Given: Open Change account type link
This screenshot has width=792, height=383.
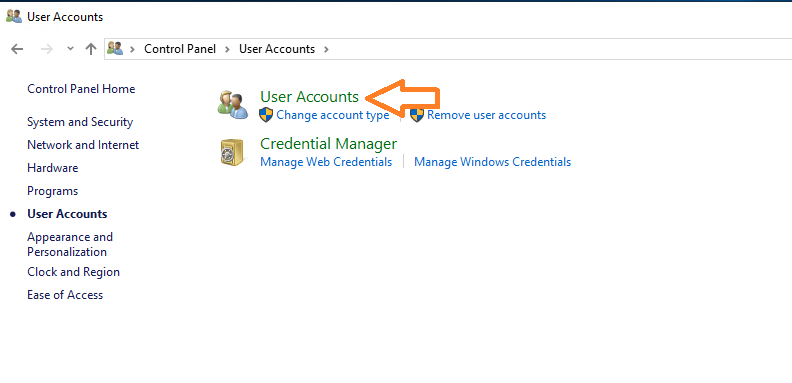Looking at the screenshot, I should [333, 115].
